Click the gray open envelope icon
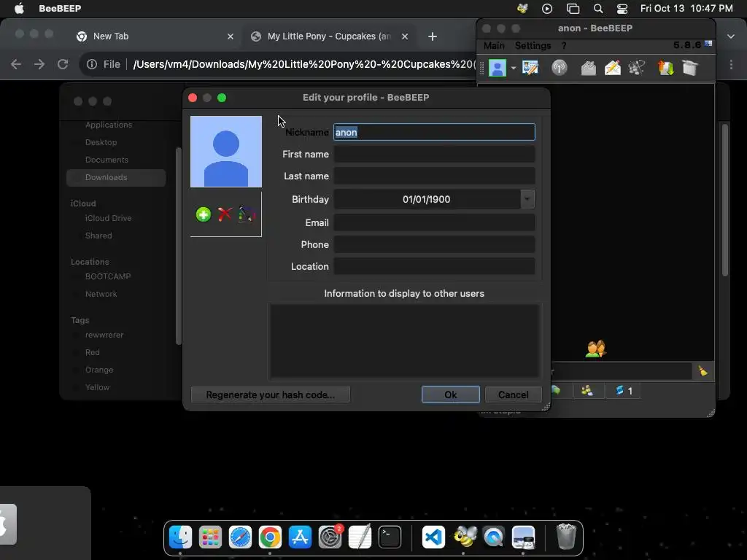The height and width of the screenshot is (560, 747). [x=589, y=68]
